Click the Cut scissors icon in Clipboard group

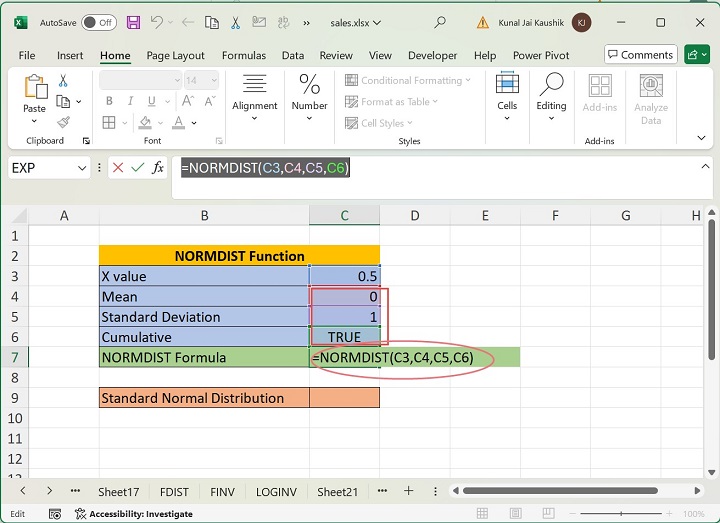[x=63, y=81]
